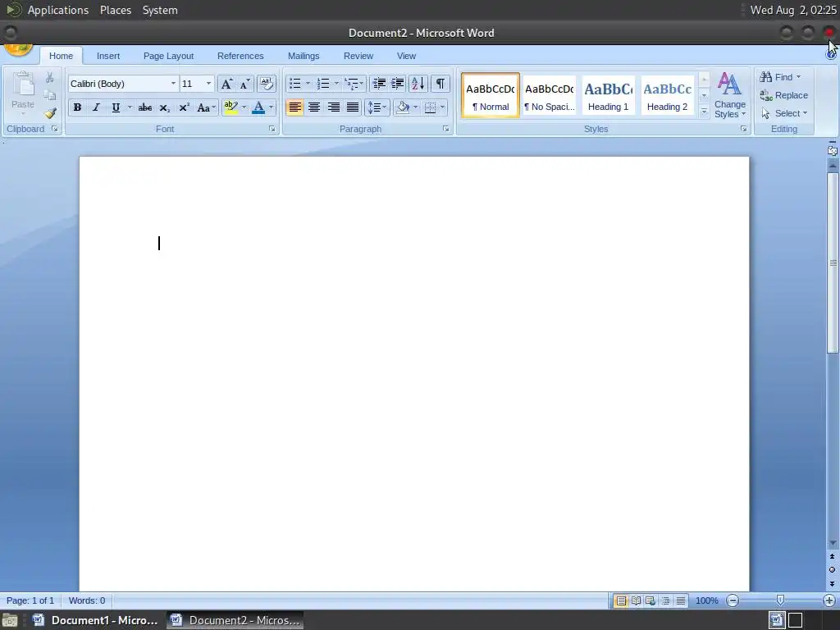Switch to the References tab

240,56
